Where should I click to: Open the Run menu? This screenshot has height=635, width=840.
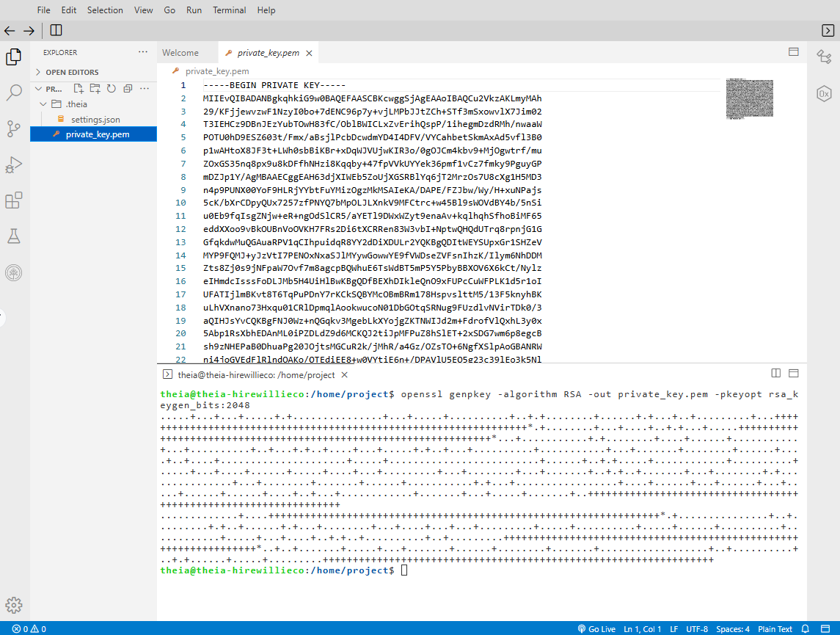click(x=194, y=10)
